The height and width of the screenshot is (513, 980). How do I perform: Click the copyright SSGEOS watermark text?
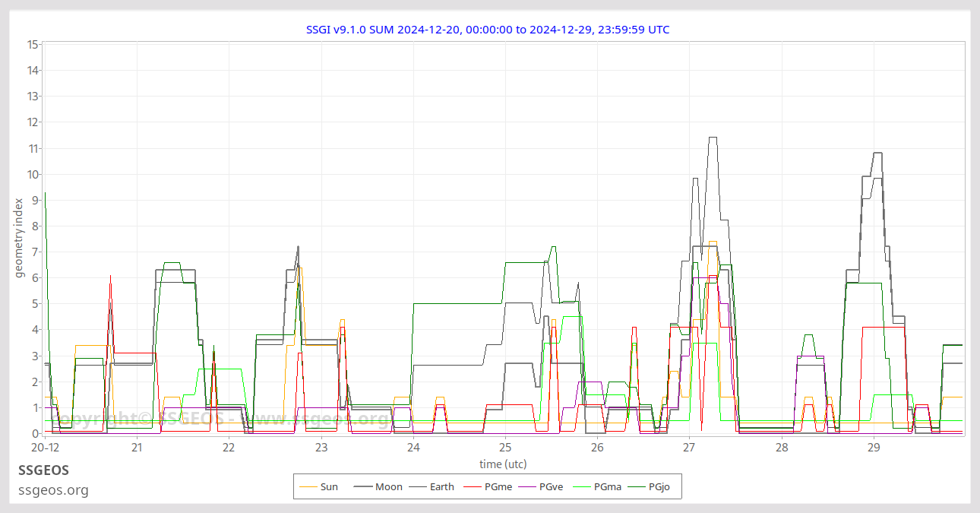(220, 419)
